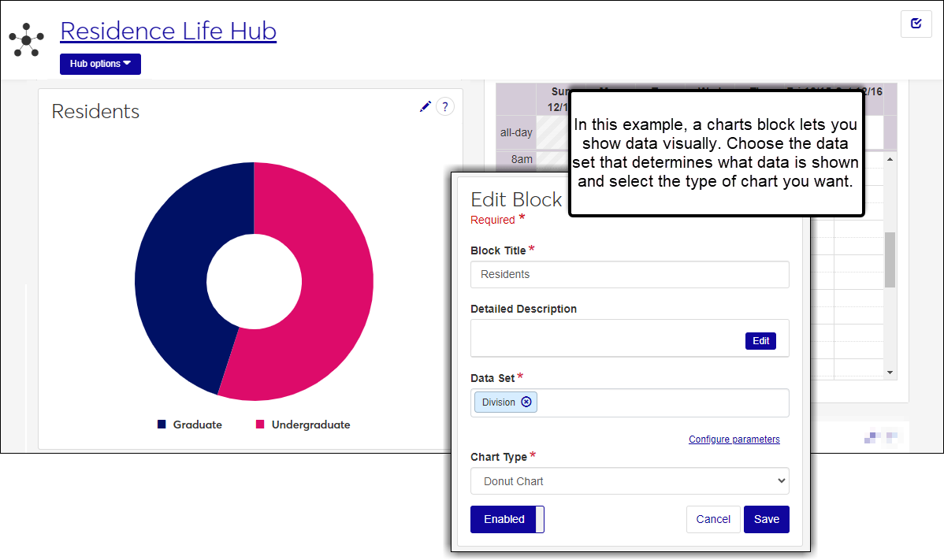Screen dimensions: 944x560
Task: Toggle Graduate legend item visibility
Action: [190, 425]
